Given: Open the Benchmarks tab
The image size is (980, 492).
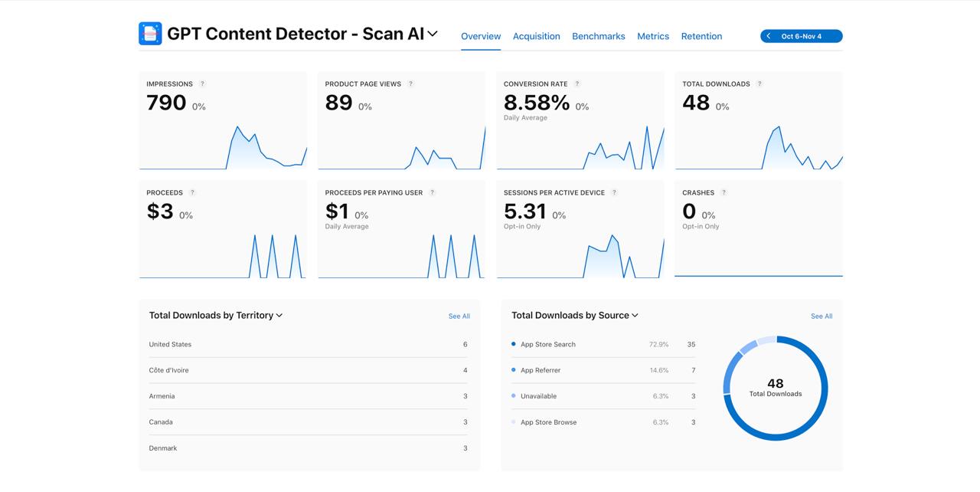Looking at the screenshot, I should (x=598, y=36).
